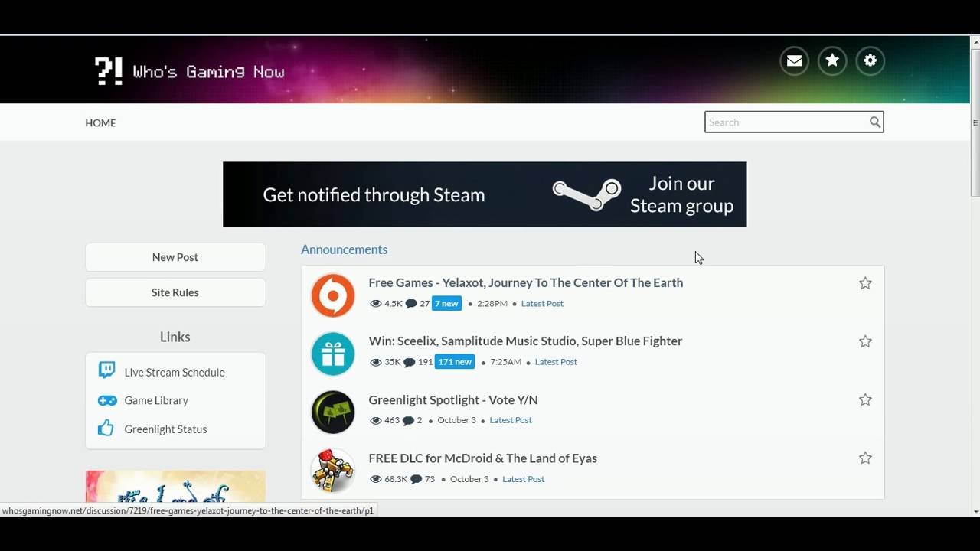Viewport: 980px width, 551px height.
Task: Click the comment bubble on FREE DLC post
Action: point(416,479)
